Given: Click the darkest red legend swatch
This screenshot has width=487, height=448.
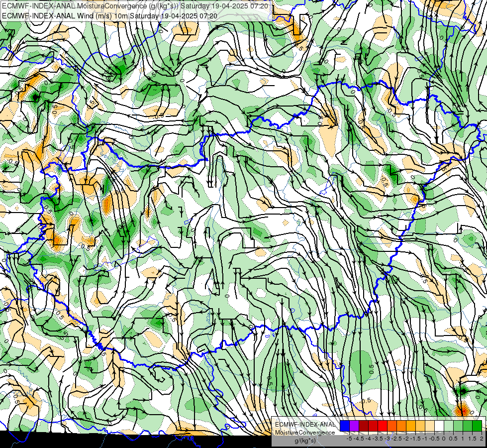Looking at the screenshot, I should [x=364, y=426].
